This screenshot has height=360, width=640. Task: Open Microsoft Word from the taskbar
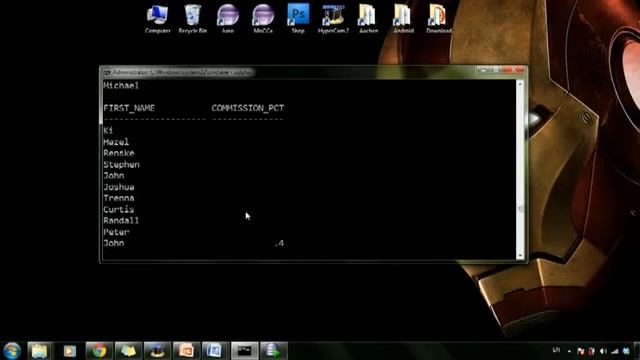coord(216,351)
